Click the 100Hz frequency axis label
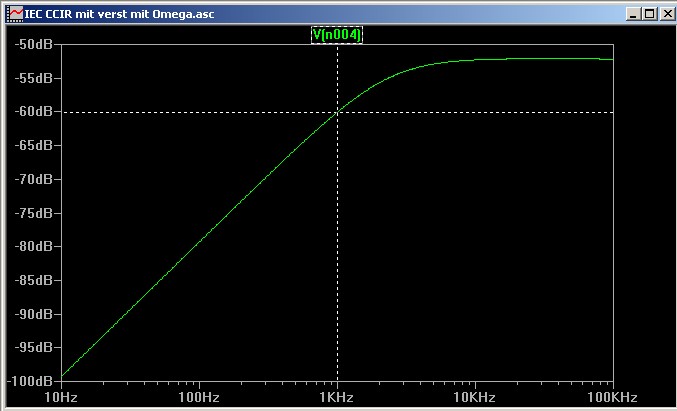This screenshot has width=677, height=411. tap(199, 397)
